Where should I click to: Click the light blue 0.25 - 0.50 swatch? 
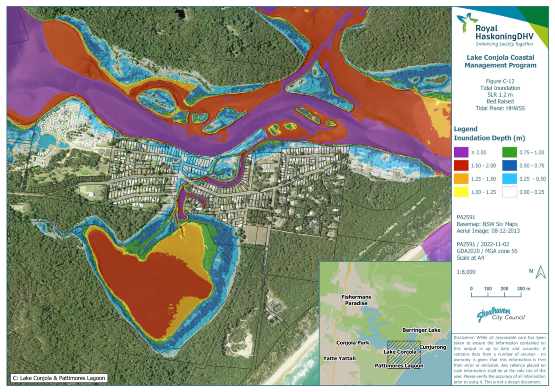509,179
